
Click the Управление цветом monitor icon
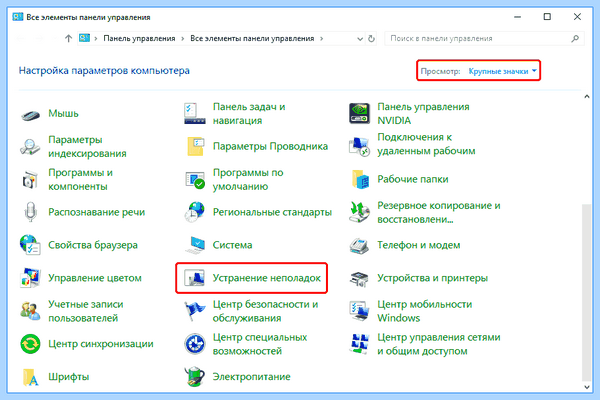30,278
